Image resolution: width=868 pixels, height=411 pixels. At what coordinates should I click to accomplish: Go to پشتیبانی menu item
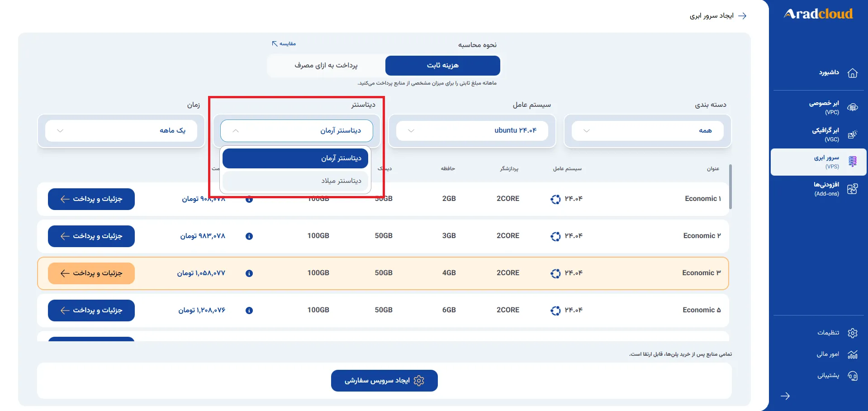pos(828,376)
